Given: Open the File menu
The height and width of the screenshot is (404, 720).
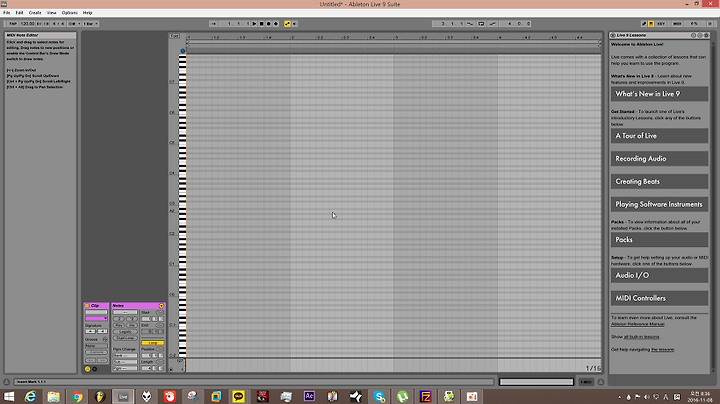Looking at the screenshot, I should (7, 13).
